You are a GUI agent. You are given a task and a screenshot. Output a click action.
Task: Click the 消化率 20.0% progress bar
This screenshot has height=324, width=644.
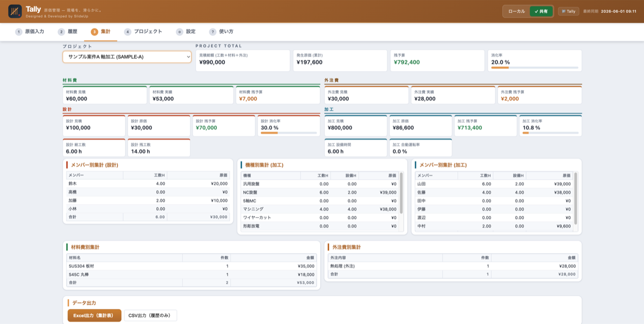535,68
